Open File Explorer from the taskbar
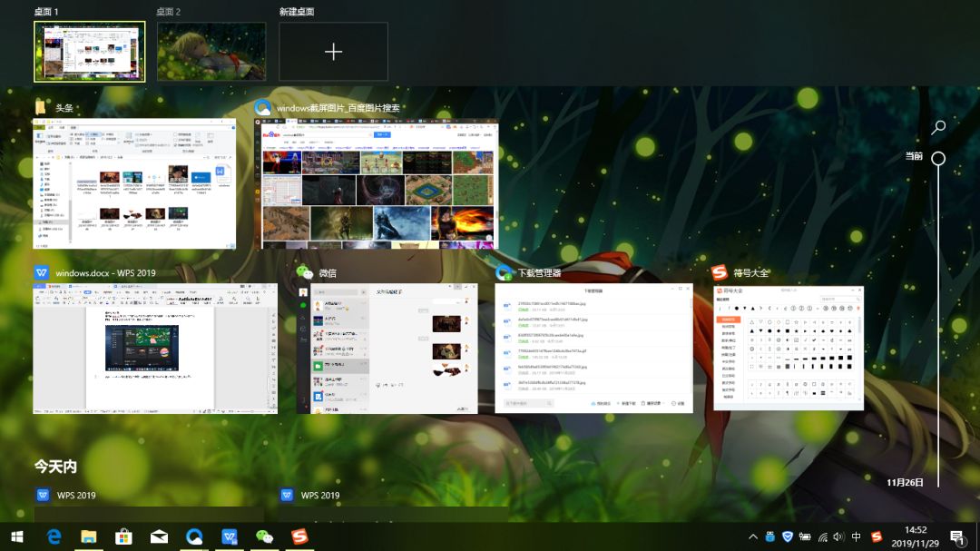This screenshot has height=551, width=980. (x=89, y=536)
